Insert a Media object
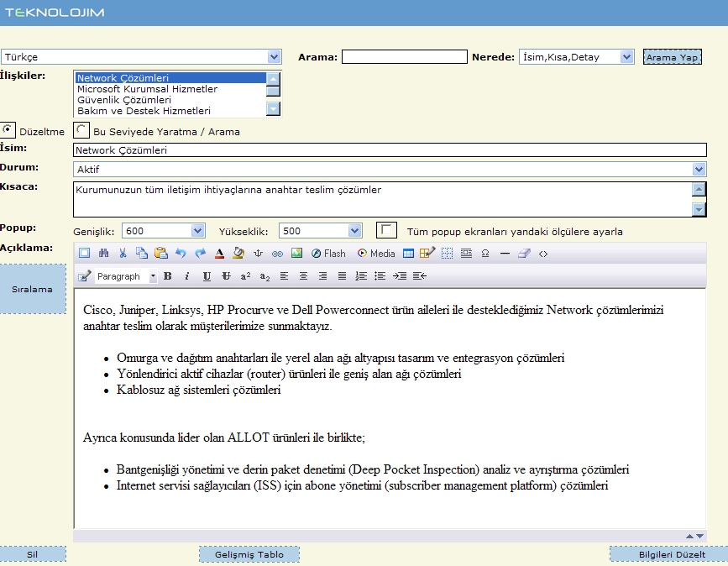The height and width of the screenshot is (566, 728). (x=376, y=254)
